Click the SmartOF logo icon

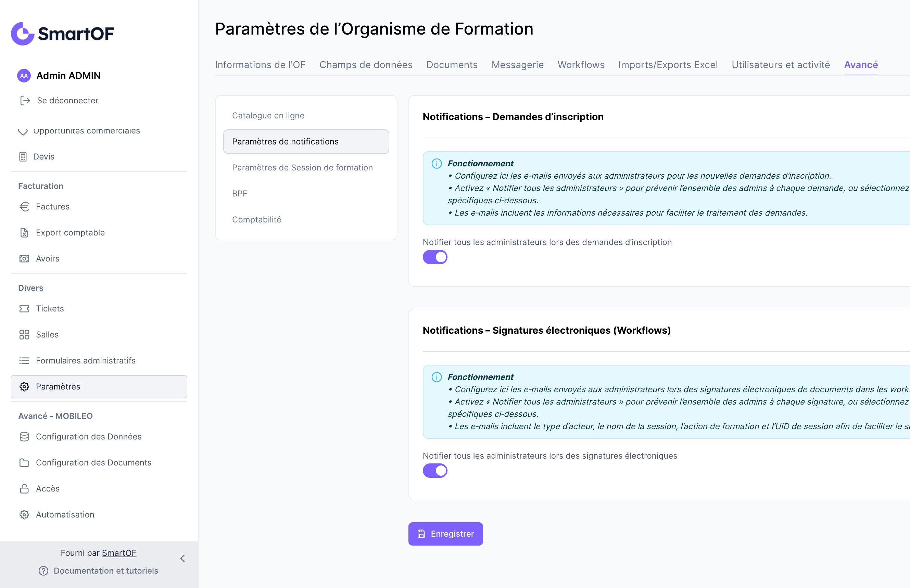point(23,34)
